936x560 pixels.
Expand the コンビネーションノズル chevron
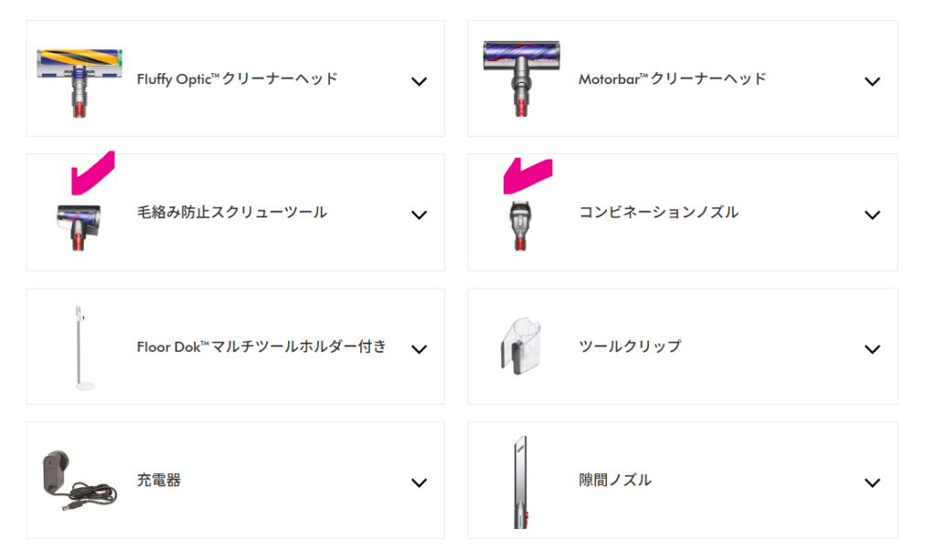[872, 216]
